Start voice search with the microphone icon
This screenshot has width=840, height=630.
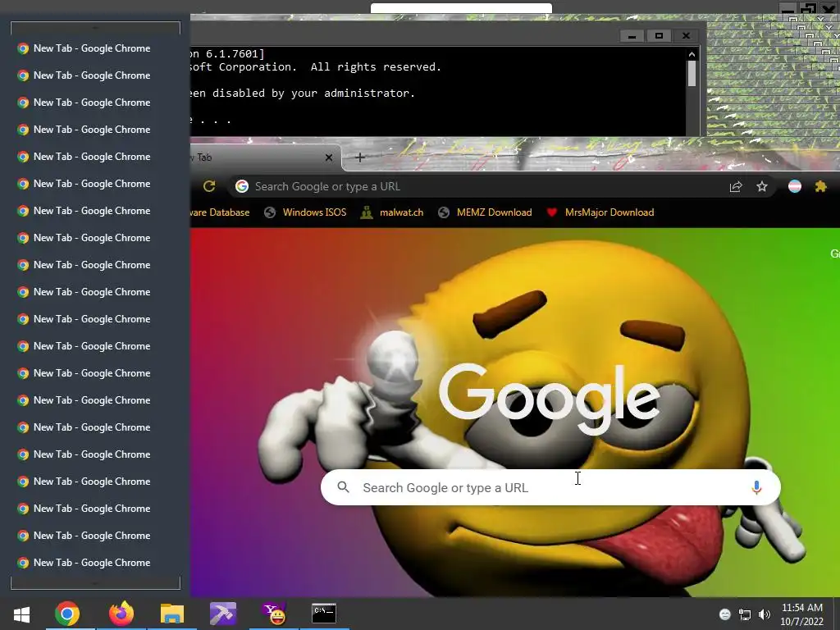tap(756, 487)
